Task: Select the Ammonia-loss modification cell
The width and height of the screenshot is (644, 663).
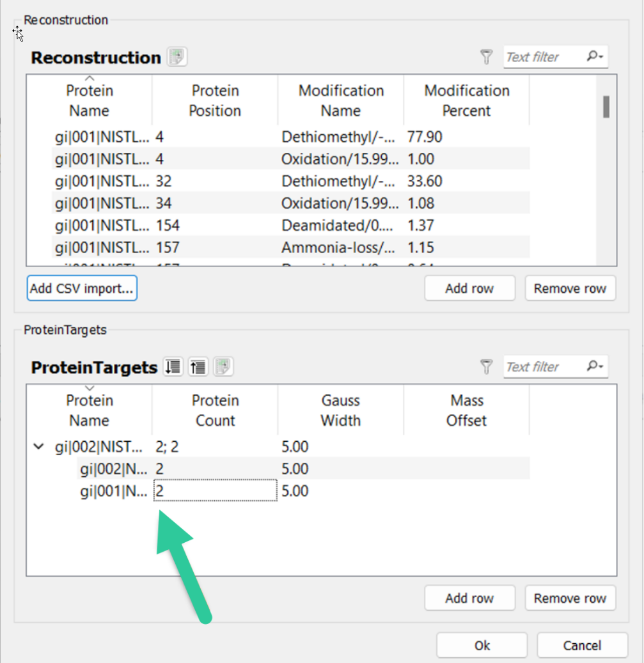Action: (341, 247)
